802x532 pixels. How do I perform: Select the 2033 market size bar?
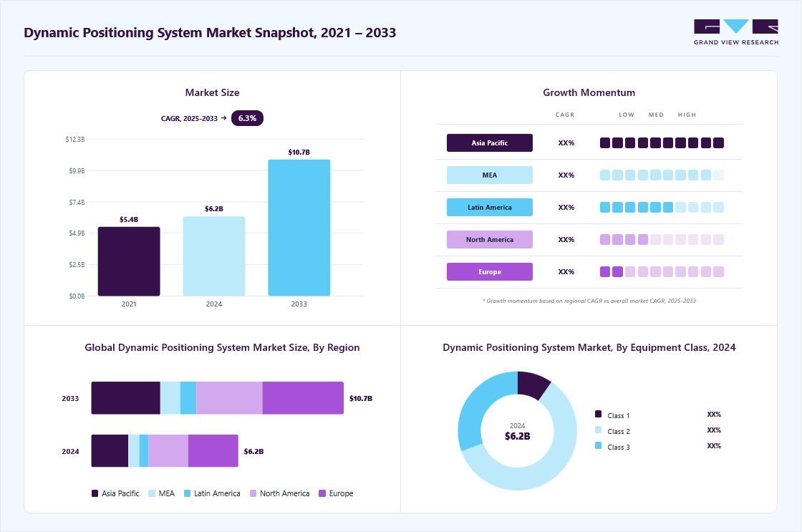coord(299,228)
